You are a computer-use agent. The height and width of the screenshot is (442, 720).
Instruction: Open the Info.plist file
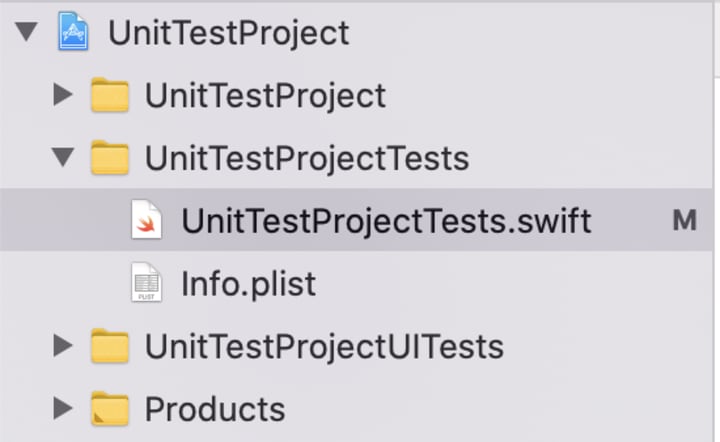(x=248, y=284)
